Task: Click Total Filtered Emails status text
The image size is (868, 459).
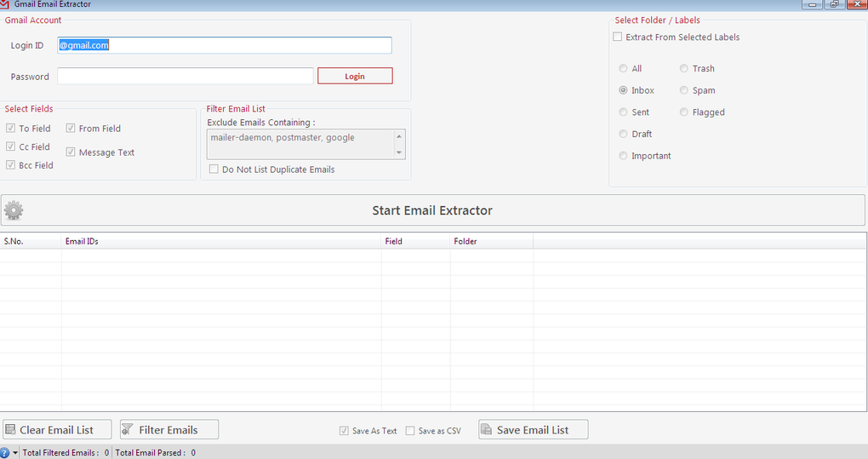Action: point(66,453)
